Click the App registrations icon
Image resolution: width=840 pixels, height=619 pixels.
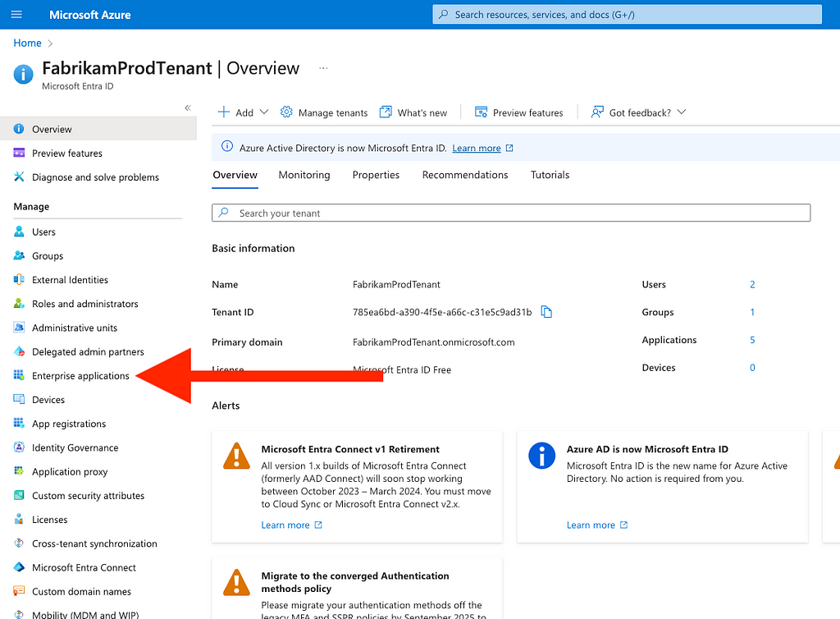click(x=19, y=424)
